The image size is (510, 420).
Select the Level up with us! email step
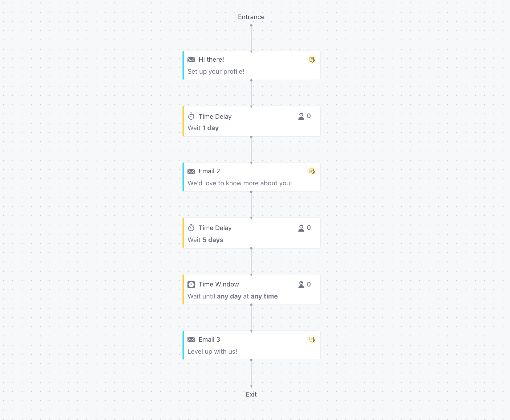(x=252, y=345)
